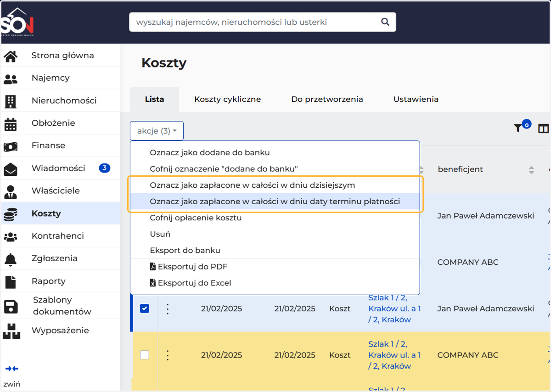The image size is (551, 392).
Task: Open the column layout icon
Action: pyautogui.click(x=544, y=129)
